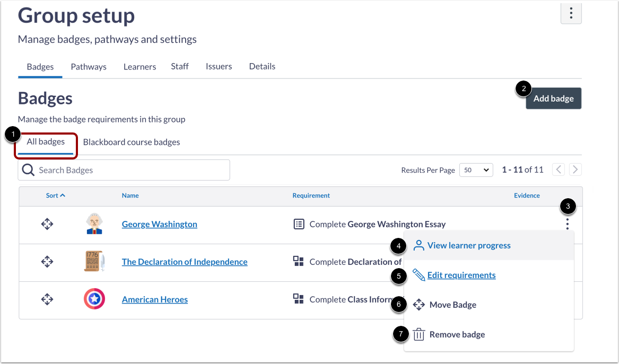
Task: Select the Blackboard course badges filter
Action: (x=131, y=142)
